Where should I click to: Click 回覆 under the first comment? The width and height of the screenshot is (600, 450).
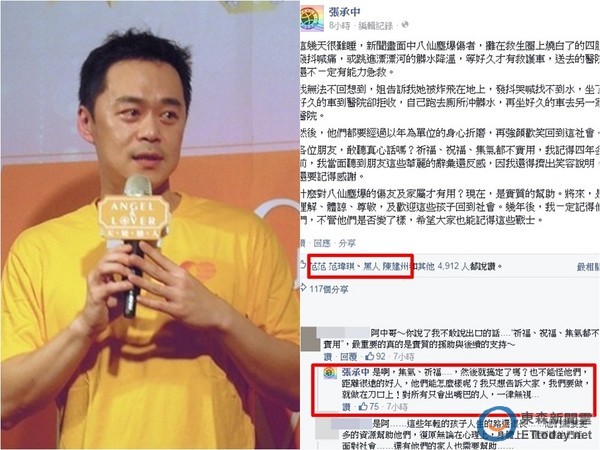(x=349, y=357)
